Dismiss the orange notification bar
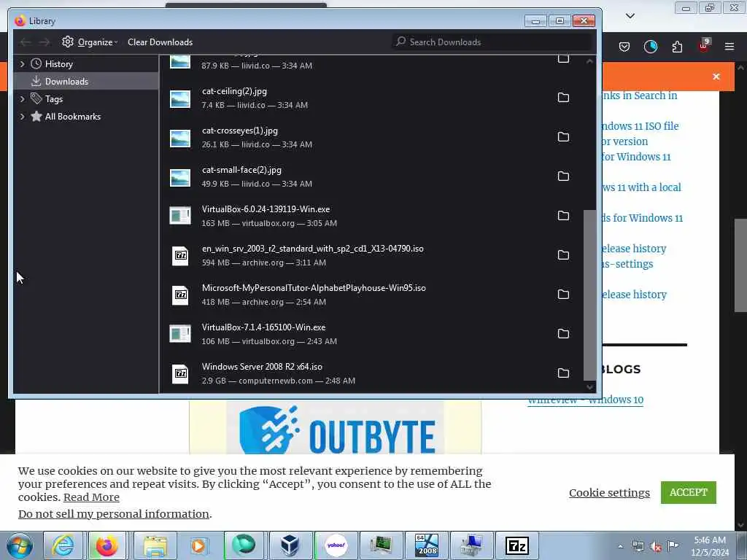747x560 pixels. [x=716, y=77]
